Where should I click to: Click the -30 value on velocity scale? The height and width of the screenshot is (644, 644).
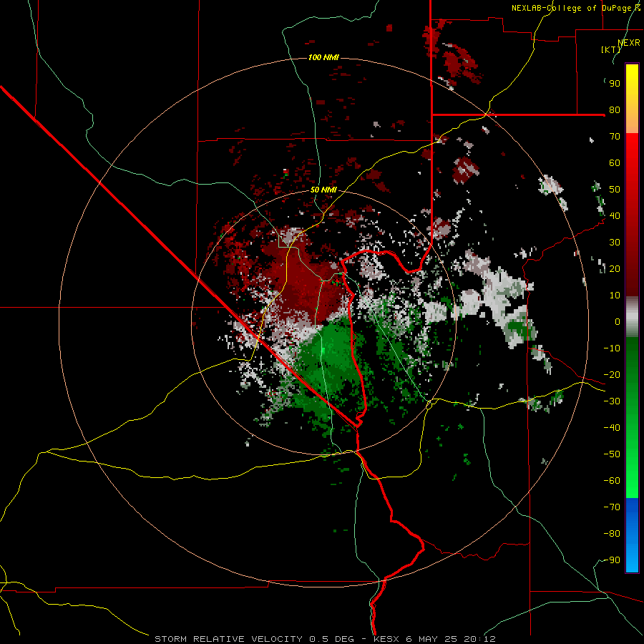click(612, 401)
